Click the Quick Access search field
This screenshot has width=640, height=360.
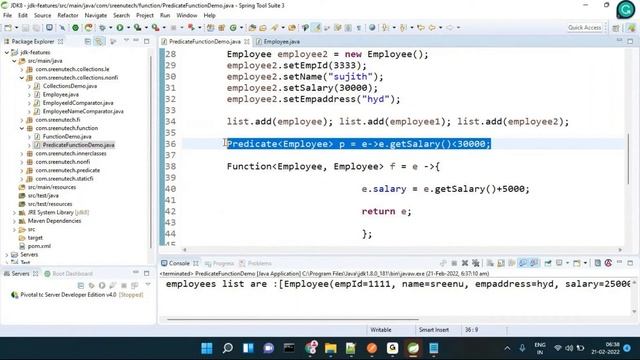coord(584,27)
